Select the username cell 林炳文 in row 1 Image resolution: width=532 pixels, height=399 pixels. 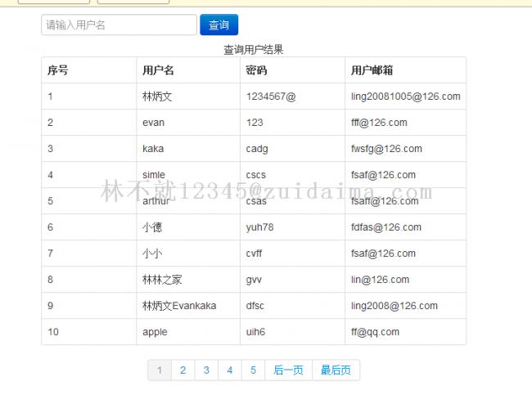click(157, 96)
